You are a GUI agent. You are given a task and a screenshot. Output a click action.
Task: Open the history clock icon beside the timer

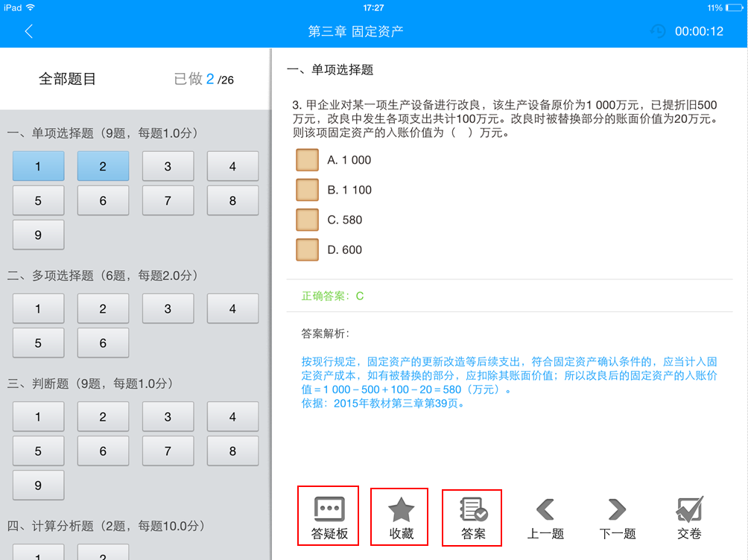(x=657, y=32)
